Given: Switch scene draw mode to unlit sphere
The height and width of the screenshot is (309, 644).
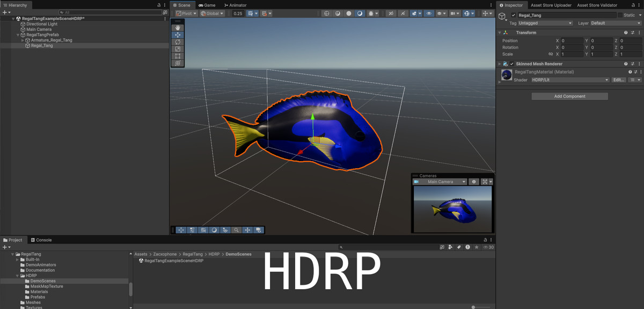Looking at the screenshot, I should click(x=349, y=13).
